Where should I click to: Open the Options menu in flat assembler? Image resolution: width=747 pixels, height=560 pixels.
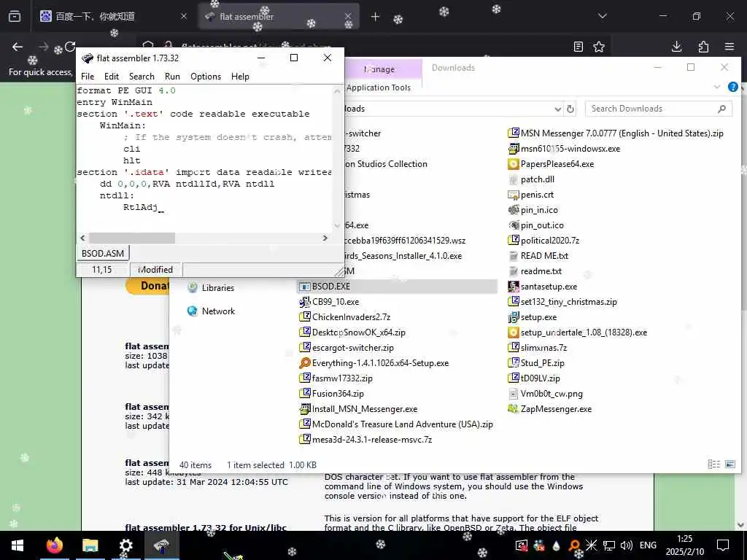coord(206,76)
